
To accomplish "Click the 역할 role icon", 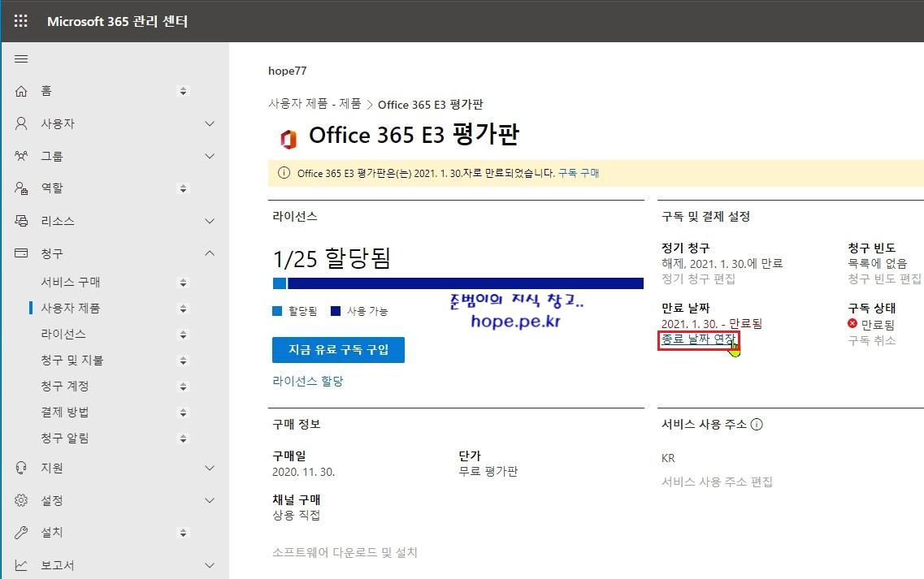I will pyautogui.click(x=21, y=188).
